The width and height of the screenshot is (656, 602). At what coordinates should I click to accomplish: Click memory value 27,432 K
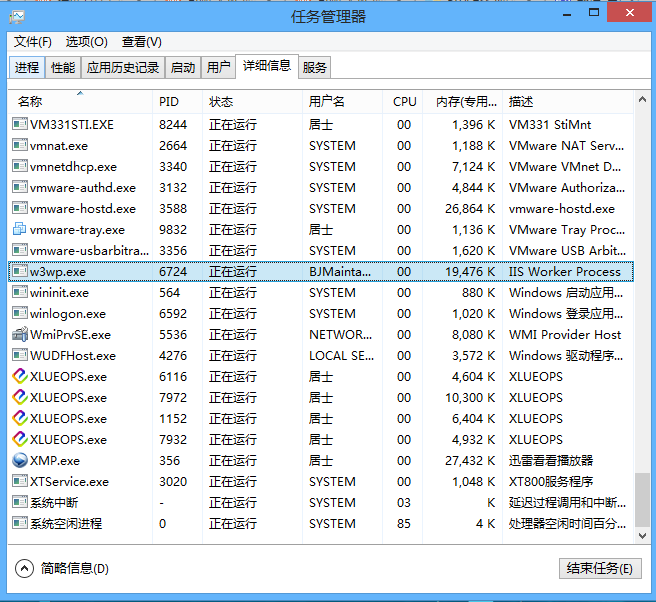470,461
